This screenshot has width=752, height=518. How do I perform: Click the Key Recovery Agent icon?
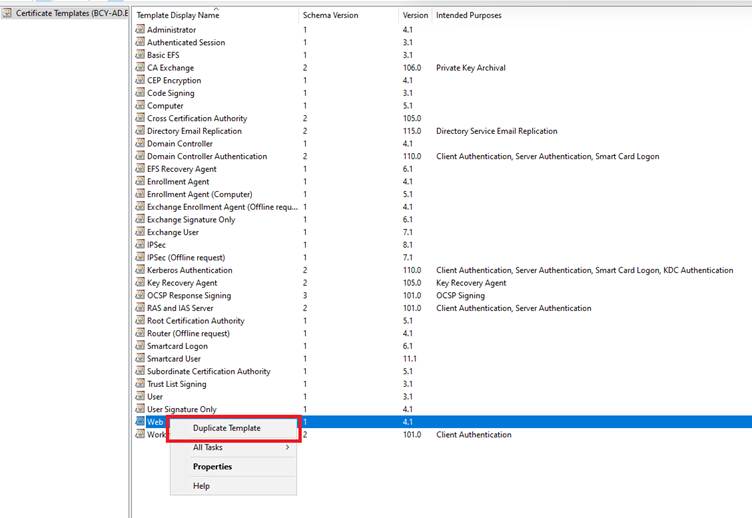[x=140, y=283]
